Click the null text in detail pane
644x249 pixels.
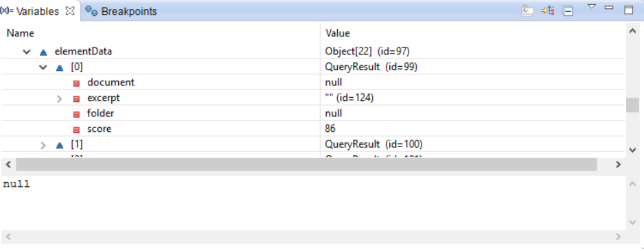[x=16, y=184]
